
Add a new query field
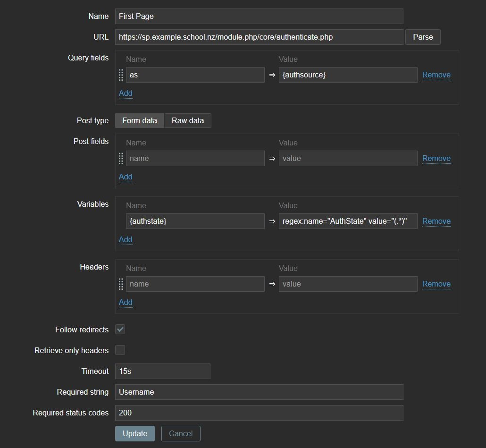(x=126, y=93)
